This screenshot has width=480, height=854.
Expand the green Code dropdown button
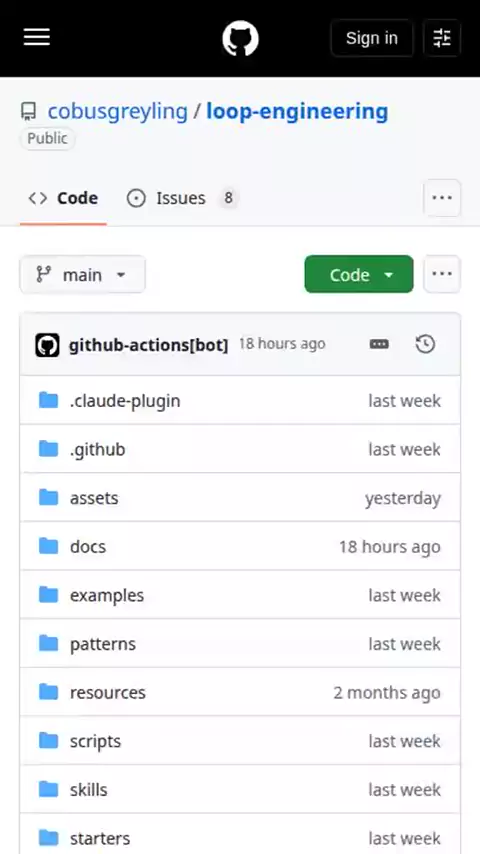(x=359, y=274)
